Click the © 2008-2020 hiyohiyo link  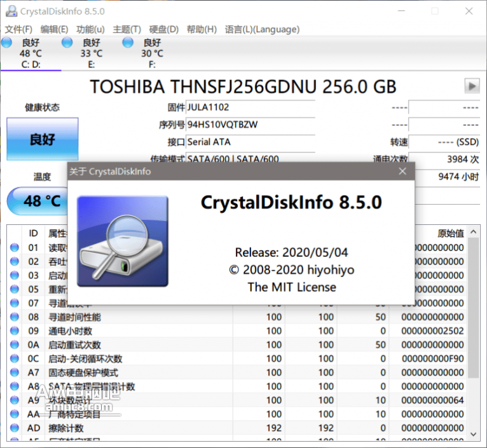pyautogui.click(x=291, y=270)
